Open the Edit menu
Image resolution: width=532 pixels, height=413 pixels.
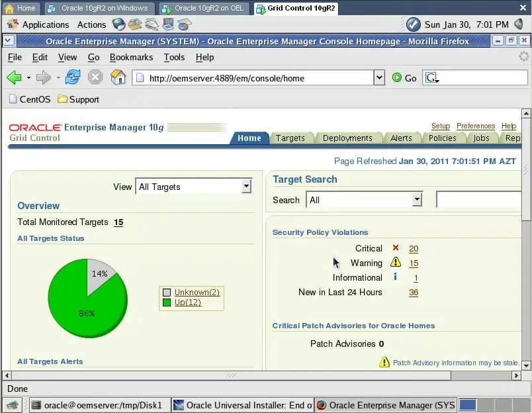(x=40, y=58)
